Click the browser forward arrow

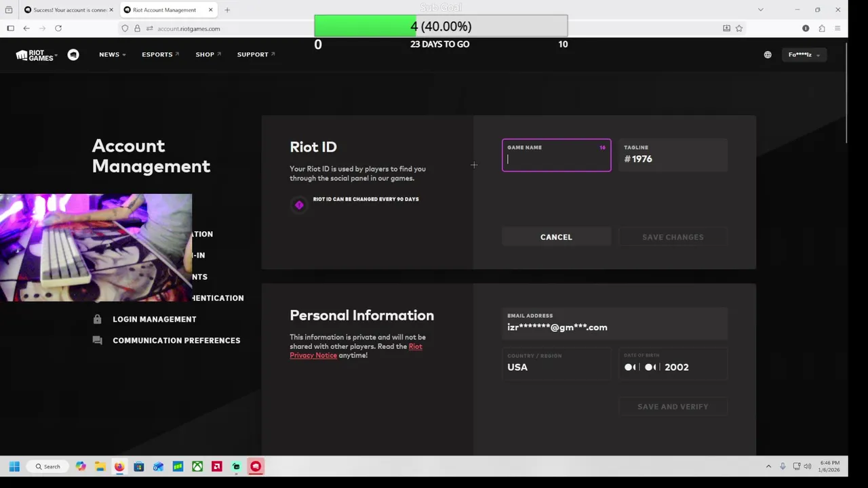(x=43, y=28)
